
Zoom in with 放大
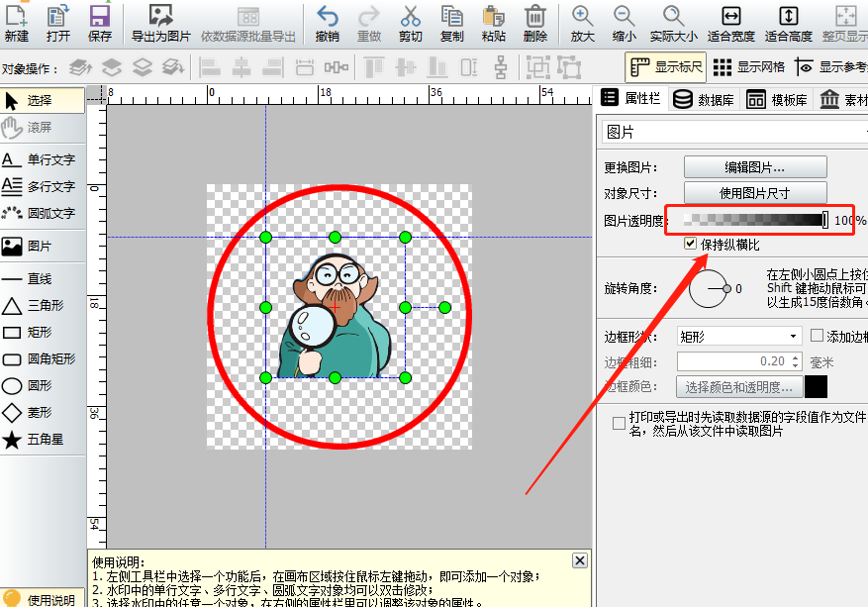[582, 23]
